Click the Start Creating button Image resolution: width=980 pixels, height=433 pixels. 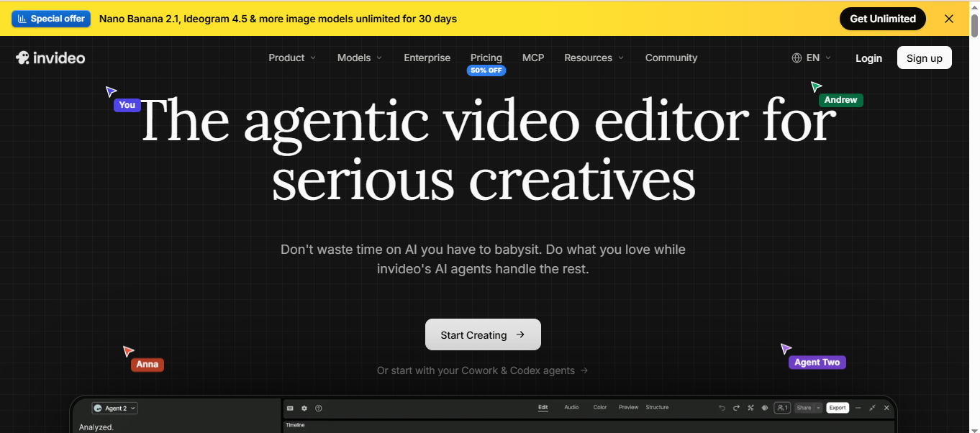tap(483, 334)
